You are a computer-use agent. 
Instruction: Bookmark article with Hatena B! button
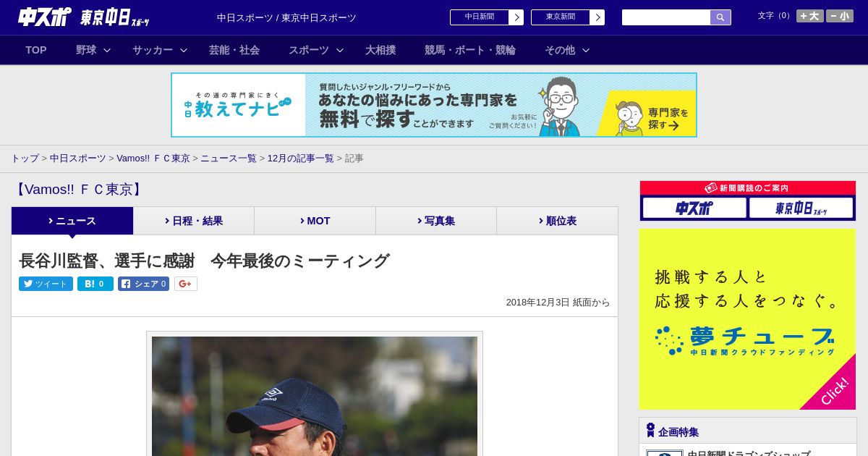95,284
